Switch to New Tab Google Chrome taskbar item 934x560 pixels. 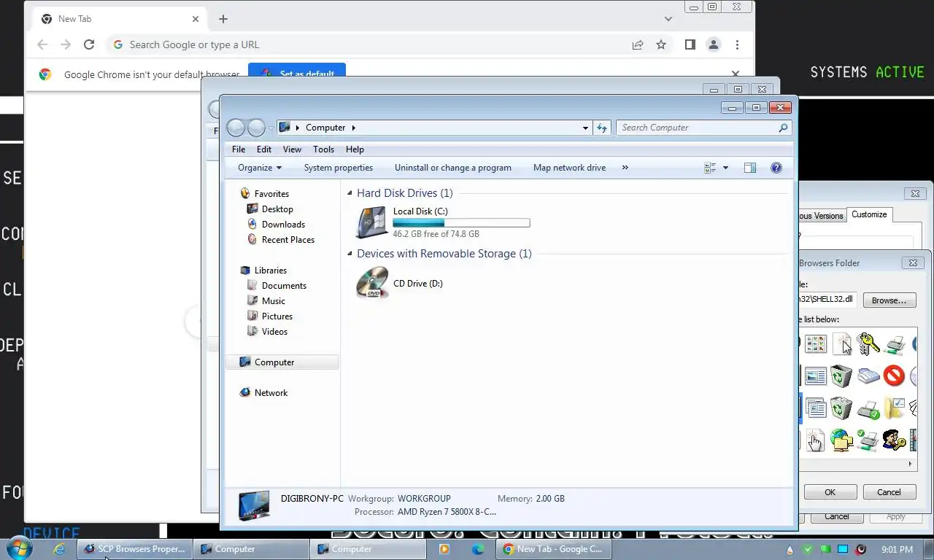553,549
